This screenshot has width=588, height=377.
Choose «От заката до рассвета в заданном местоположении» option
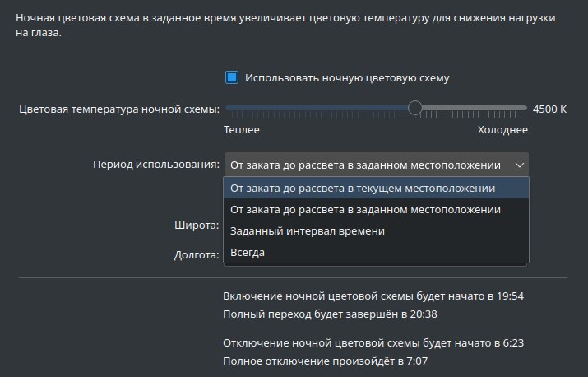[376, 210]
